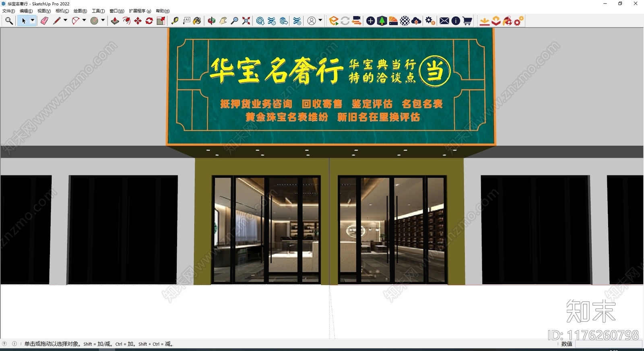Click the 数值 measurements input box
644x351 pixels.
[608, 344]
